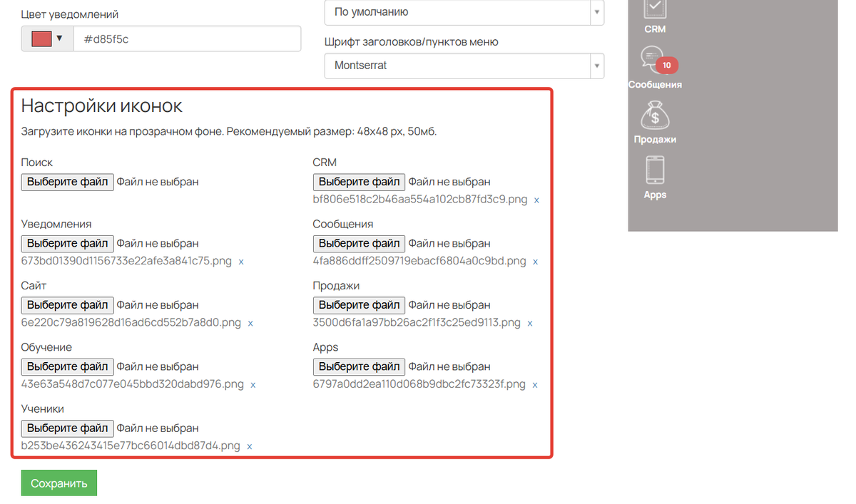Click the red 10 notification badge
The image size is (856, 504).
click(x=666, y=65)
